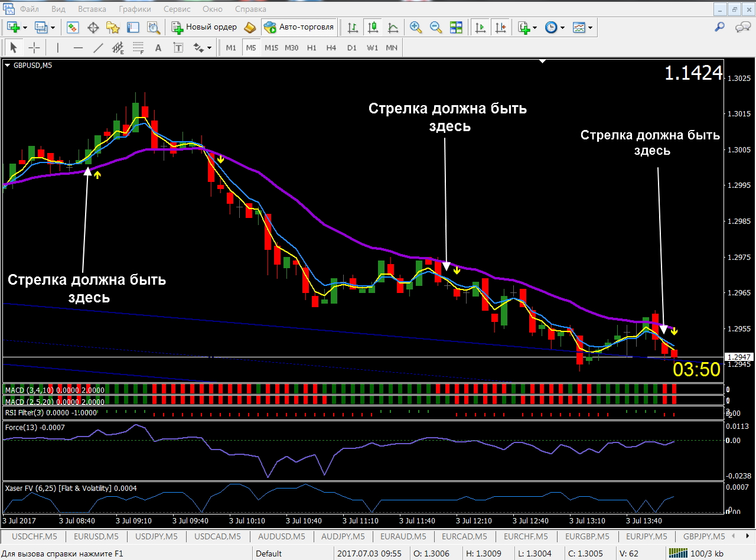Open the Data Window crosshair-circle icon
This screenshot has height=560, width=756.
point(93,27)
